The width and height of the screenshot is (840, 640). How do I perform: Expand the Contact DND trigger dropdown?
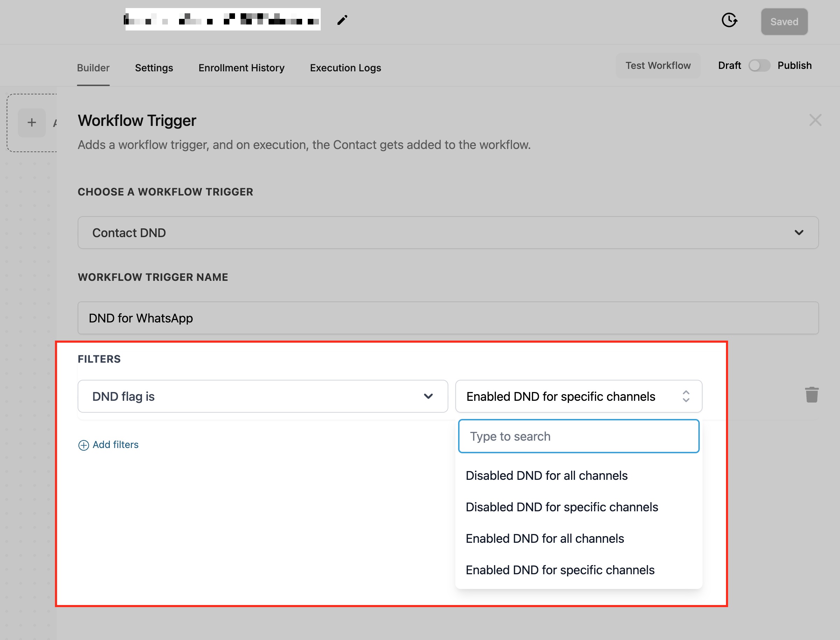tap(448, 233)
